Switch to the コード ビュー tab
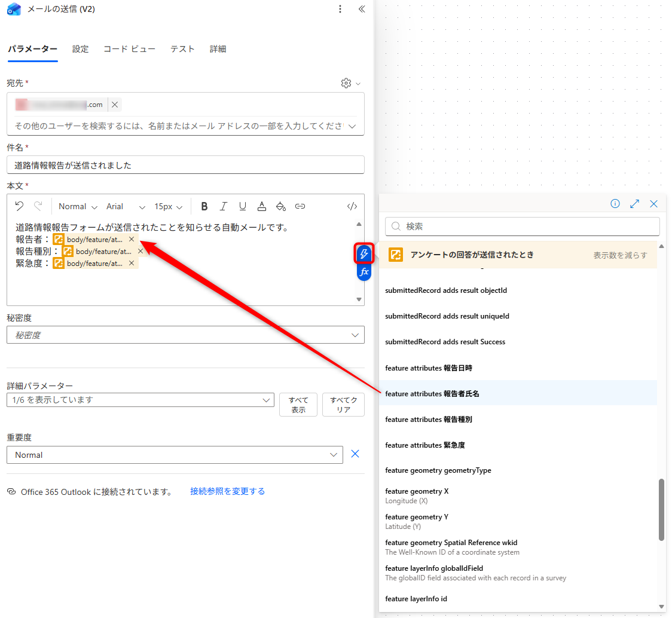Image resolution: width=672 pixels, height=618 pixels. coord(129,49)
